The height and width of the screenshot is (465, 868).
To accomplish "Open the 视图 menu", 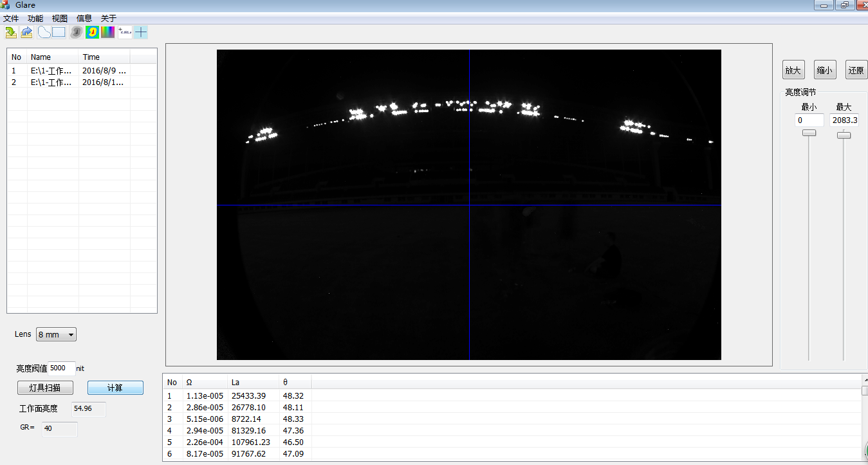I will point(60,18).
